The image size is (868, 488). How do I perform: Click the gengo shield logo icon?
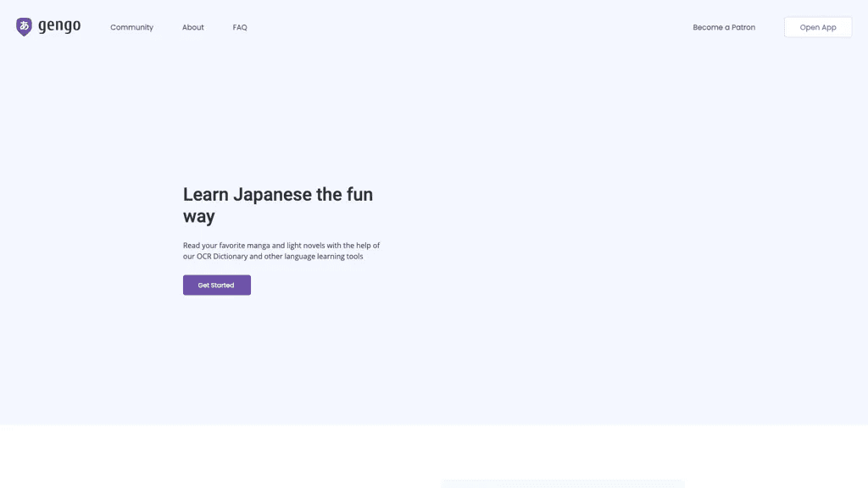24,26
